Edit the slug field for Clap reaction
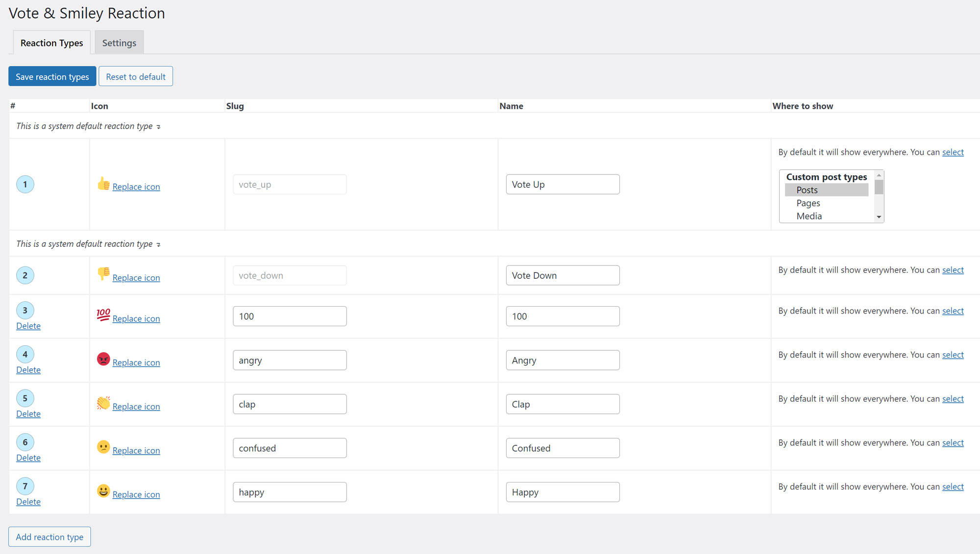Viewport: 980px width, 554px height. click(290, 404)
